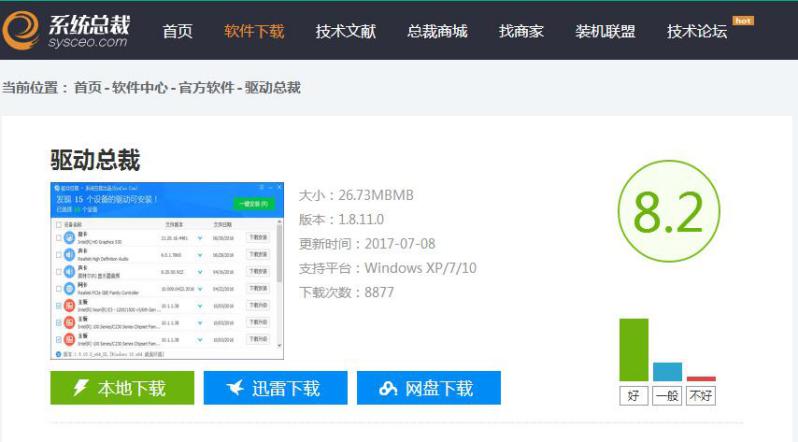Open the 软件下载 navigation item
This screenshot has width=798, height=442.
point(254,32)
